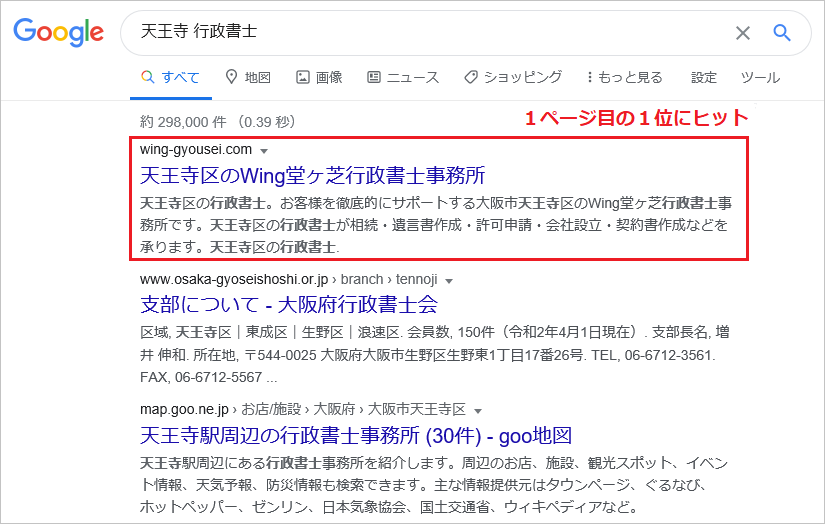Clear the search query with X icon
The height and width of the screenshot is (524, 825).
(742, 33)
